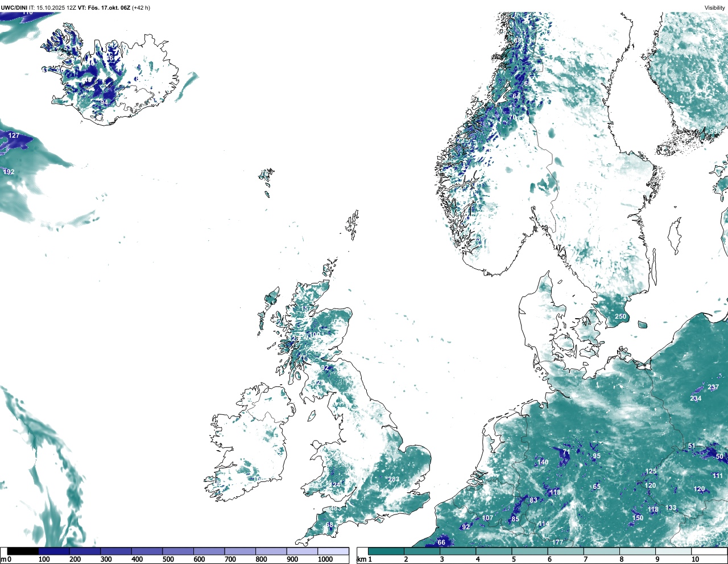Click the '71' value in northern Germany
Screen dimensions: 728x564
[x=566, y=452]
